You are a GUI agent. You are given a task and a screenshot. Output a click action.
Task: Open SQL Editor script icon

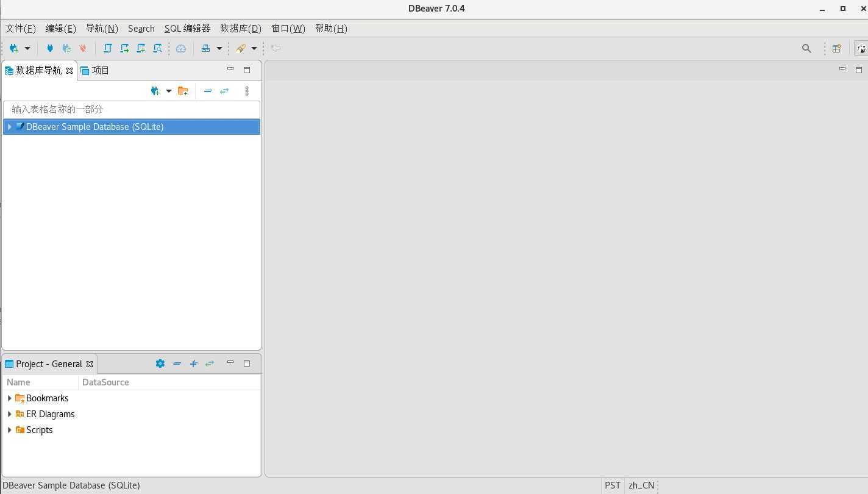pos(108,48)
